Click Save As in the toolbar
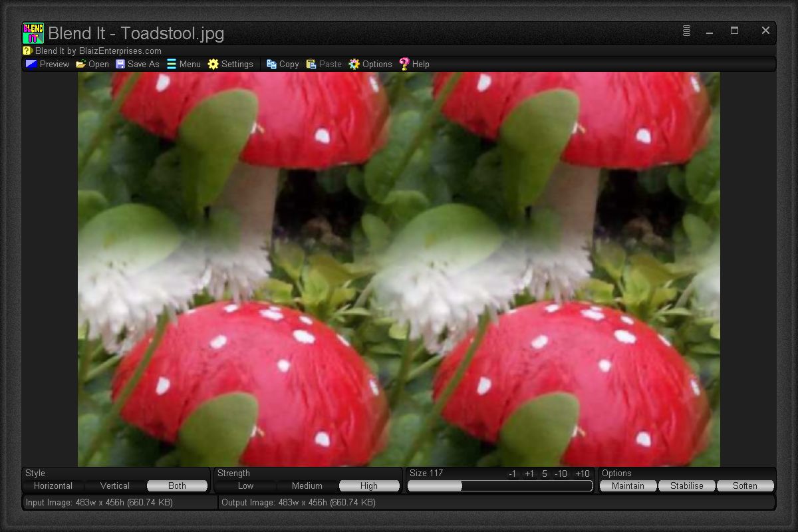The image size is (798, 532). [138, 64]
